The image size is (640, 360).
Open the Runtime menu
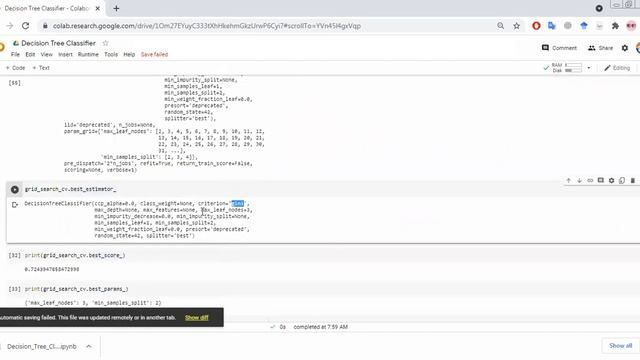(x=88, y=54)
